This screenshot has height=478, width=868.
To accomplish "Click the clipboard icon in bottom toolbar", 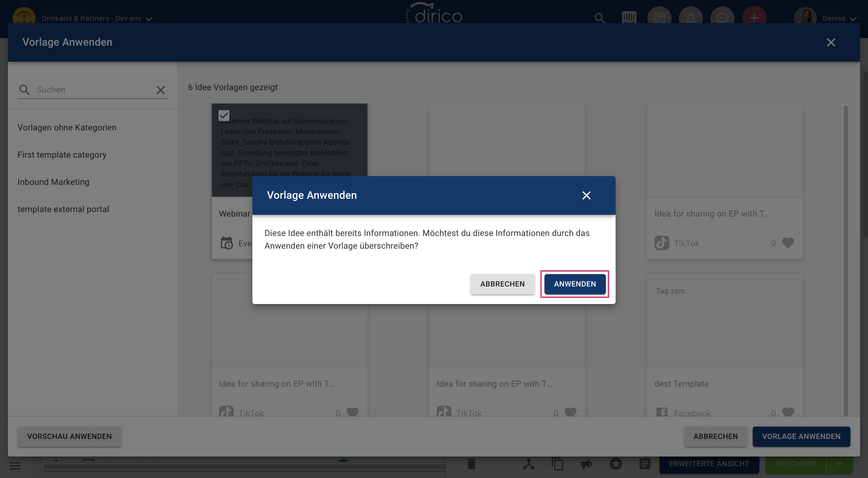I will tap(645, 464).
